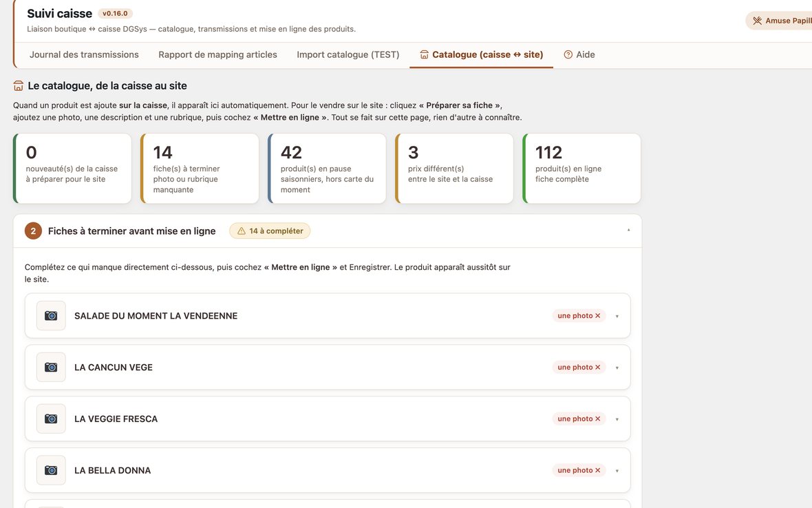This screenshot has width=812, height=508.
Task: Click the Suivi caisse page title
Action: (60, 14)
